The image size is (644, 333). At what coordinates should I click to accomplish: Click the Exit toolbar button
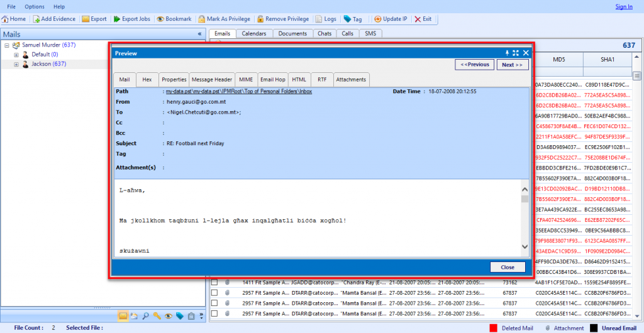pos(423,19)
